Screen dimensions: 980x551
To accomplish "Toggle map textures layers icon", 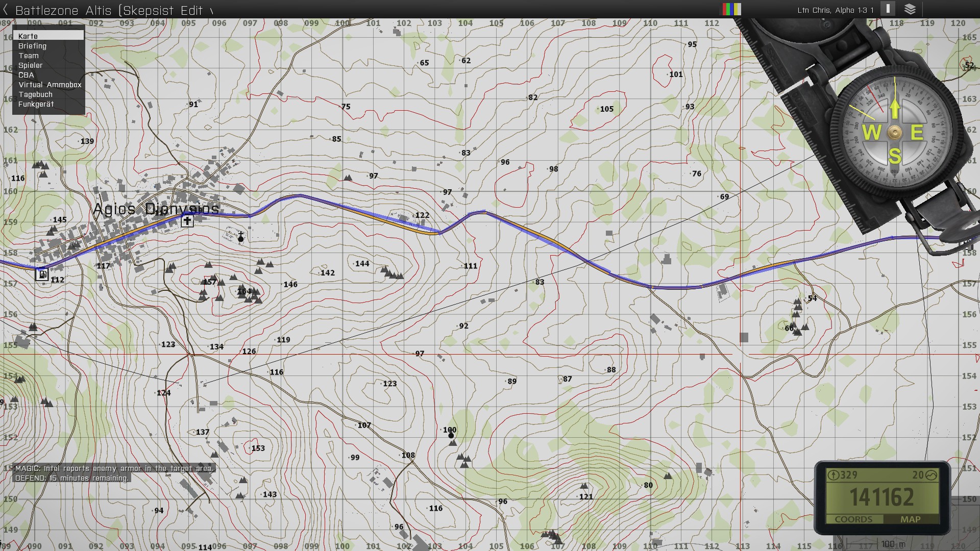I will pyautogui.click(x=910, y=9).
